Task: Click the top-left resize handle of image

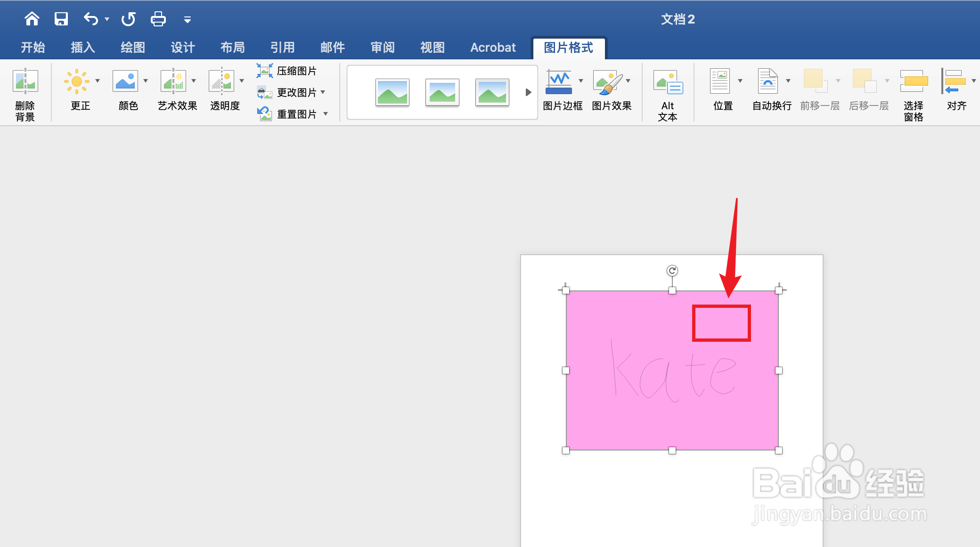Action: pyautogui.click(x=566, y=290)
